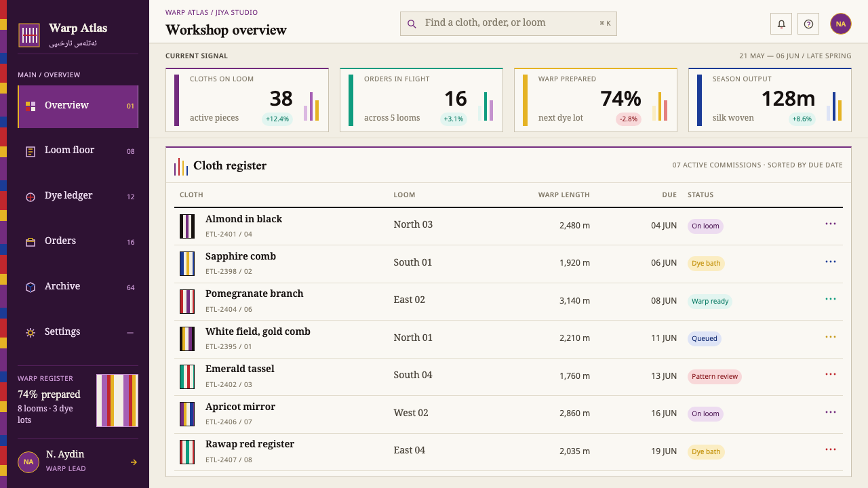Screen dimensions: 868x488
Task: Click the Sapphire comb cloth swatch
Action: [x=187, y=264]
